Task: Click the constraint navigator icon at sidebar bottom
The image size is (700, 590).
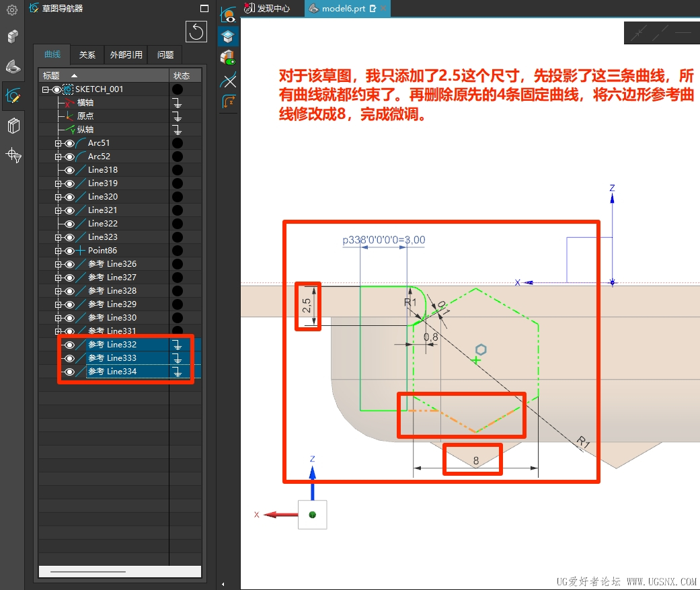Action: tap(13, 155)
